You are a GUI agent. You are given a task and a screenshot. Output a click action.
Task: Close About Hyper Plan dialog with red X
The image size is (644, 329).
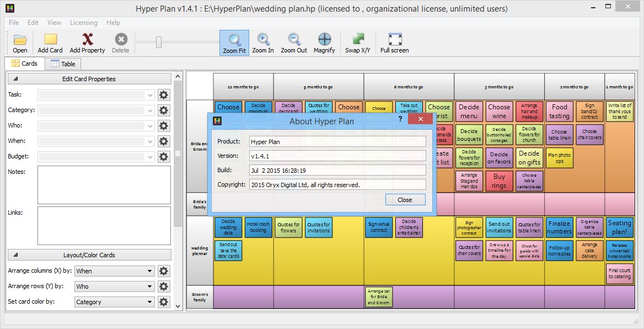[x=420, y=119]
